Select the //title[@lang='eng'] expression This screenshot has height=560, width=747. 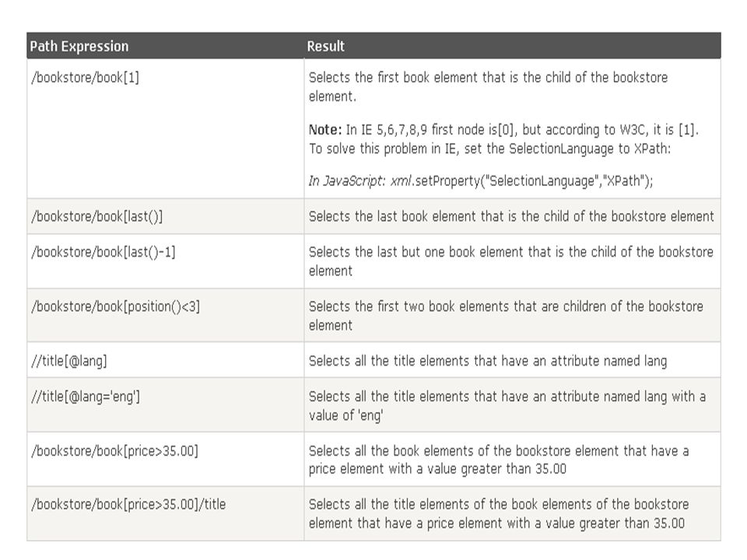pos(86,396)
